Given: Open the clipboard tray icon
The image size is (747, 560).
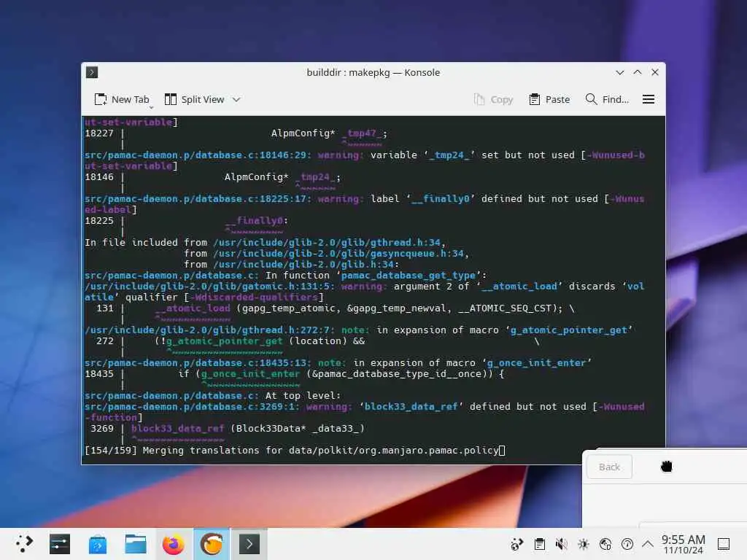Looking at the screenshot, I should point(539,544).
